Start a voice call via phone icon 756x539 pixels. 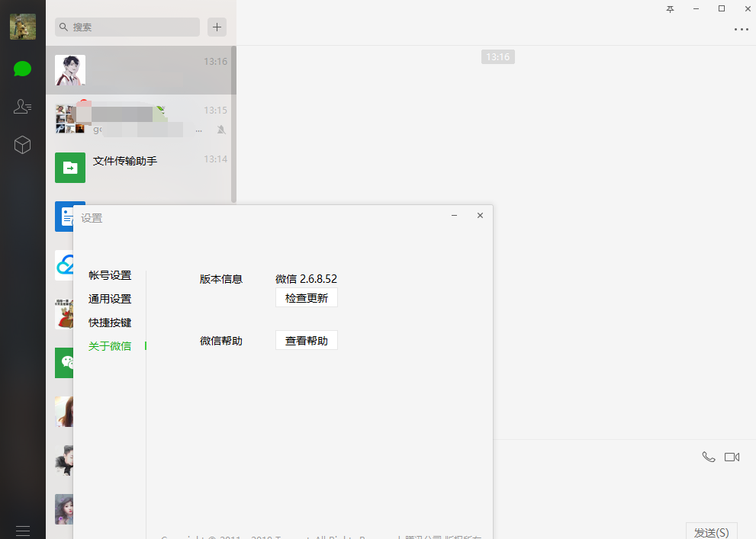coord(708,456)
